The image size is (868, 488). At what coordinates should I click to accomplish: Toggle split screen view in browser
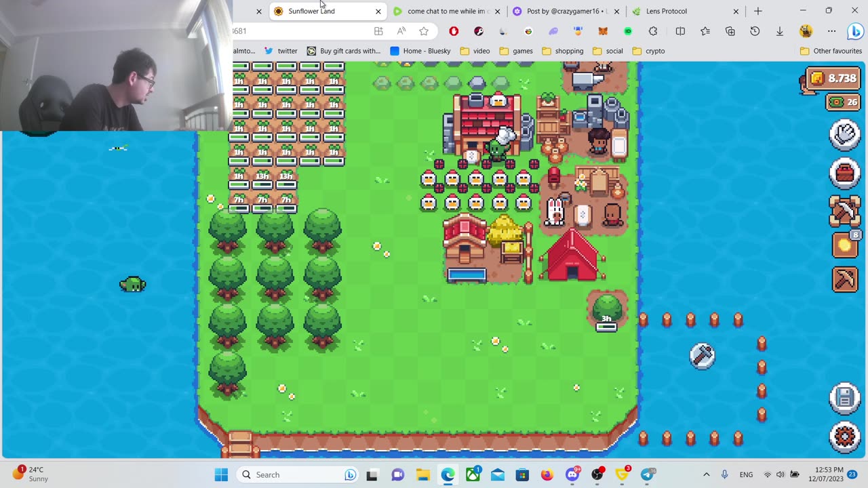coord(680,31)
